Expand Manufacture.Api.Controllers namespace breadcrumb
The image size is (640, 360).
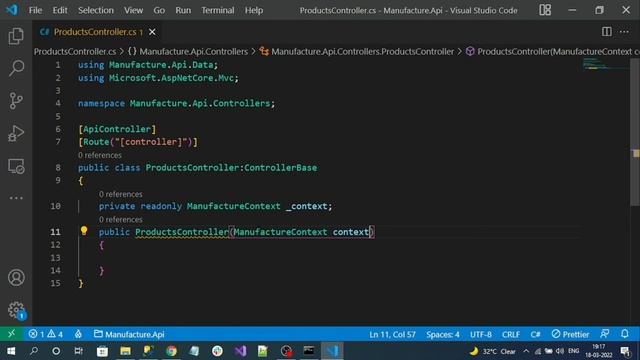click(x=188, y=51)
